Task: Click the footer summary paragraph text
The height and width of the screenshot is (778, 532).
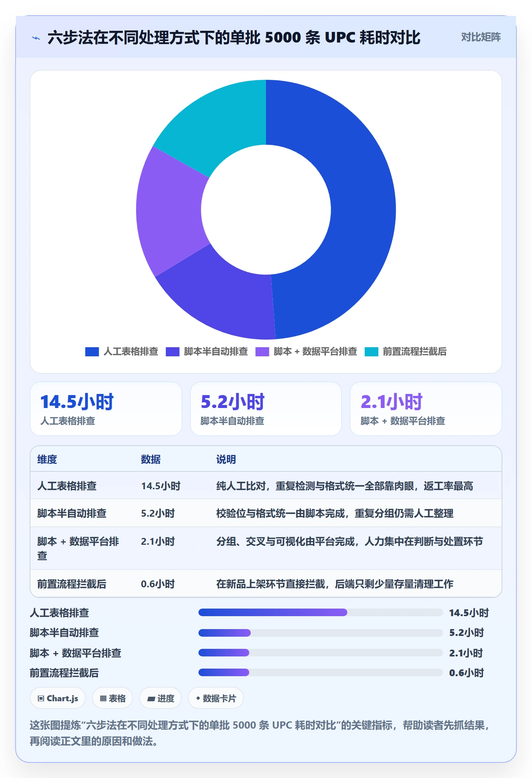Action: [260, 733]
